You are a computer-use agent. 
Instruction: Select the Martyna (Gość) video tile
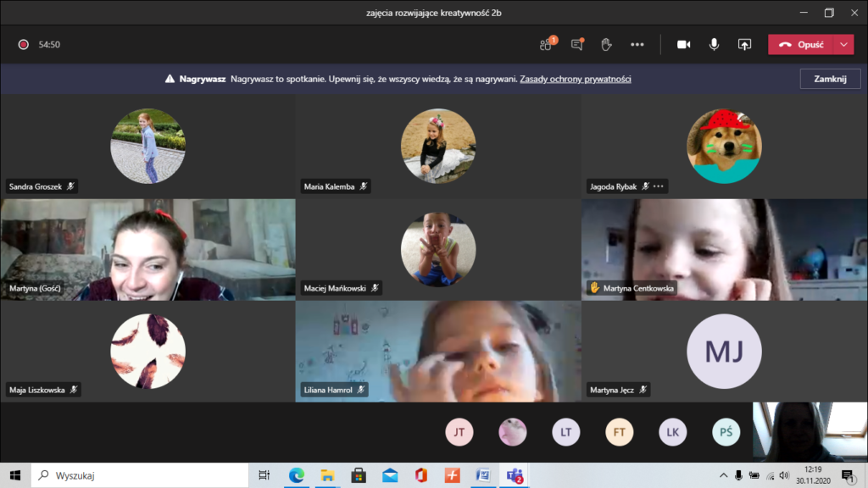tap(147, 250)
